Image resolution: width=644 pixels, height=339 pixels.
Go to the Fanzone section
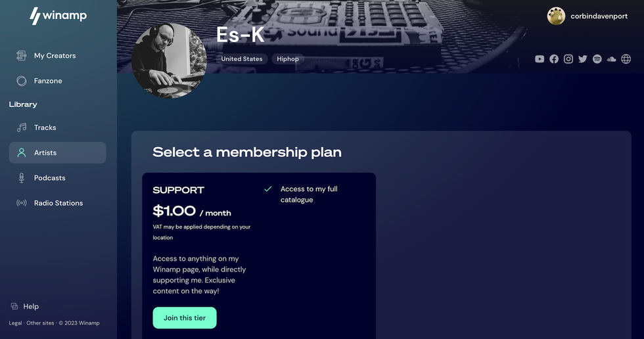tap(48, 81)
